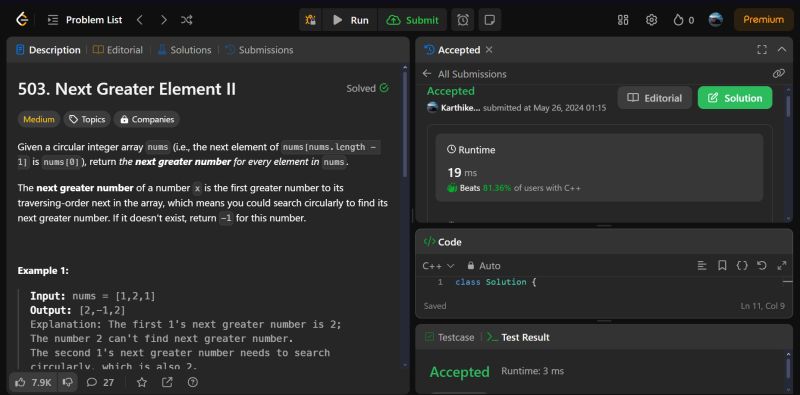
Task: Start the timer alarm clock icon
Action: click(x=463, y=20)
